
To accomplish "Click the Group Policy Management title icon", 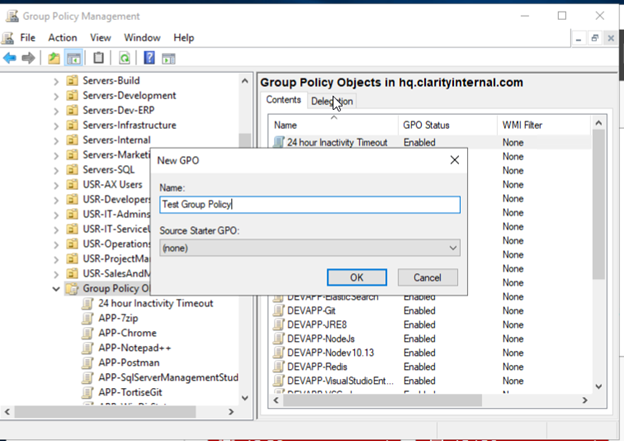I will [x=12, y=16].
